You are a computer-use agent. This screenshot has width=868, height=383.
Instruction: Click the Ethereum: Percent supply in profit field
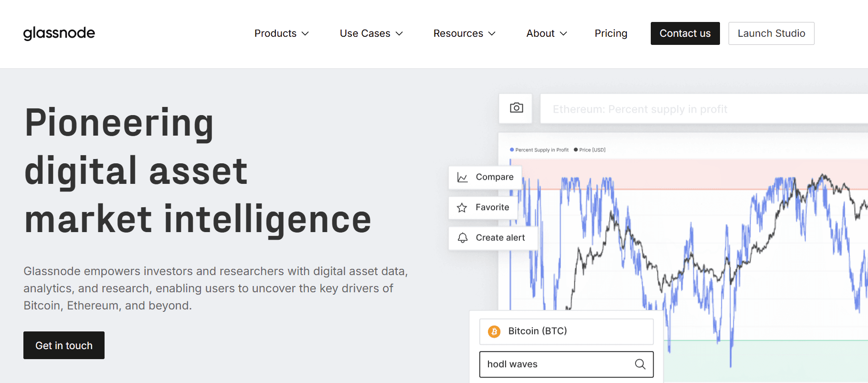click(704, 109)
